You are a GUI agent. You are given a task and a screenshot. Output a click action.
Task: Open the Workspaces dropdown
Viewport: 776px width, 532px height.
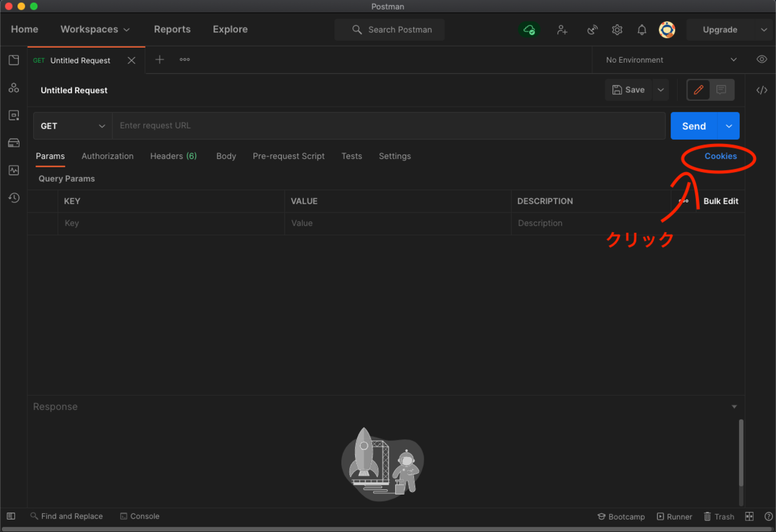95,29
